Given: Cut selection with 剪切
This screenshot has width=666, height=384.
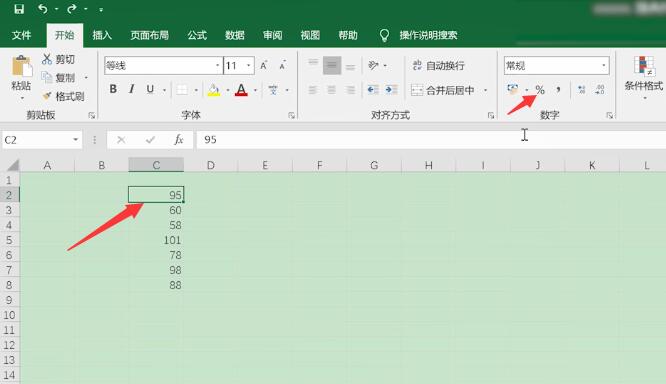Looking at the screenshot, I should (x=59, y=59).
